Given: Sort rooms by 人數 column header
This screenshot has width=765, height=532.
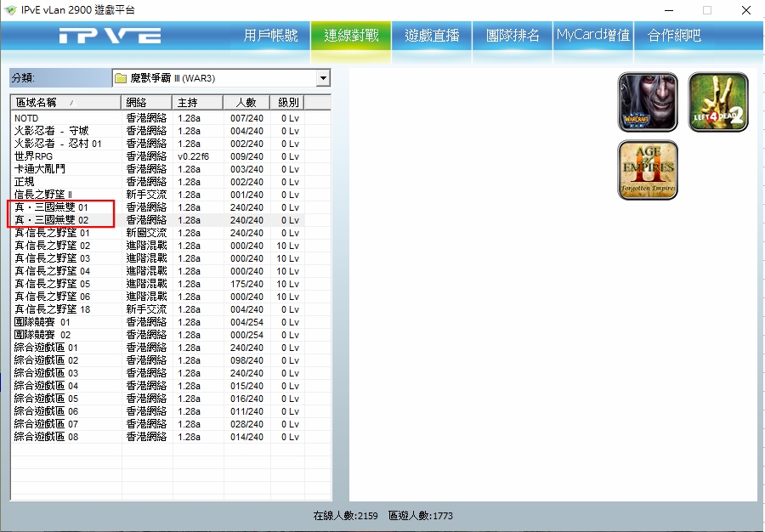Looking at the screenshot, I should (x=246, y=102).
